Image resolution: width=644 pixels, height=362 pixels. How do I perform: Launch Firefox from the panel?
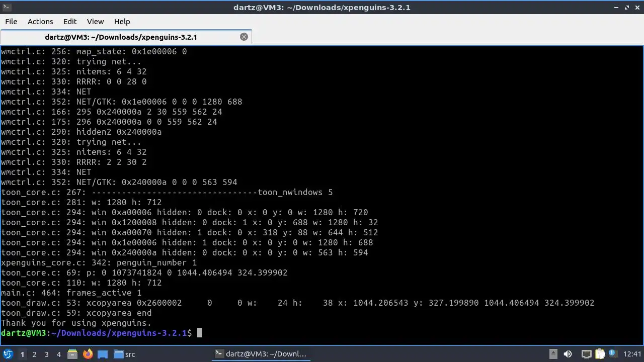[x=88, y=354]
